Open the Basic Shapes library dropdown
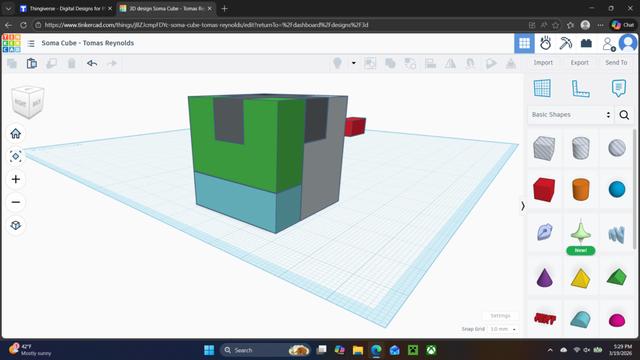640x360 pixels. [x=571, y=115]
